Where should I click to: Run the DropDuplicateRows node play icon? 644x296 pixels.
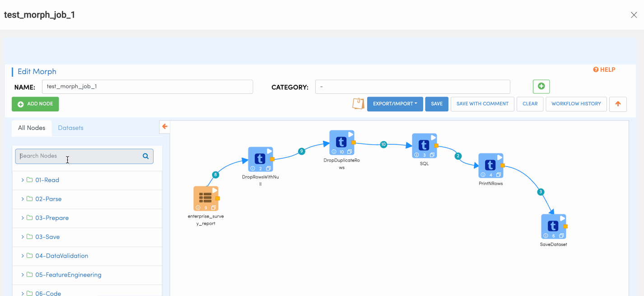tap(350, 134)
